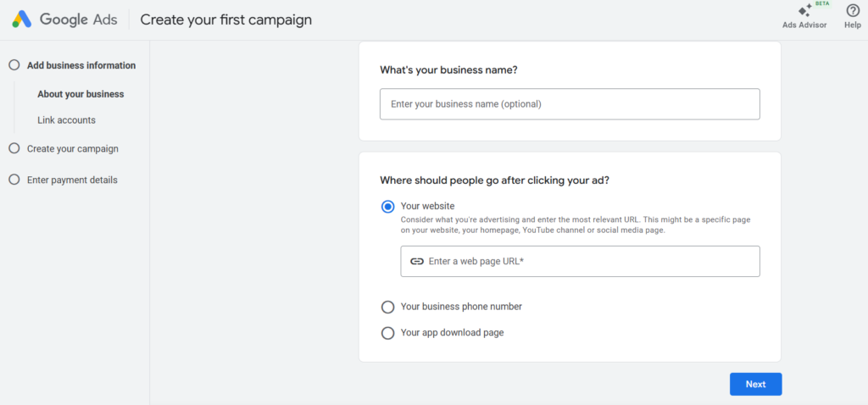This screenshot has width=868, height=405.
Task: Click the Help question mark icon
Action: [853, 11]
